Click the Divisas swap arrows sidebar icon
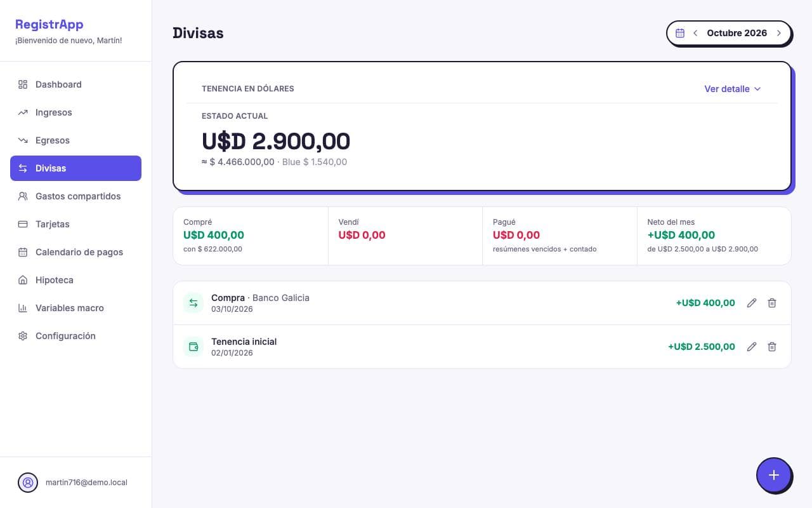 pyautogui.click(x=23, y=168)
